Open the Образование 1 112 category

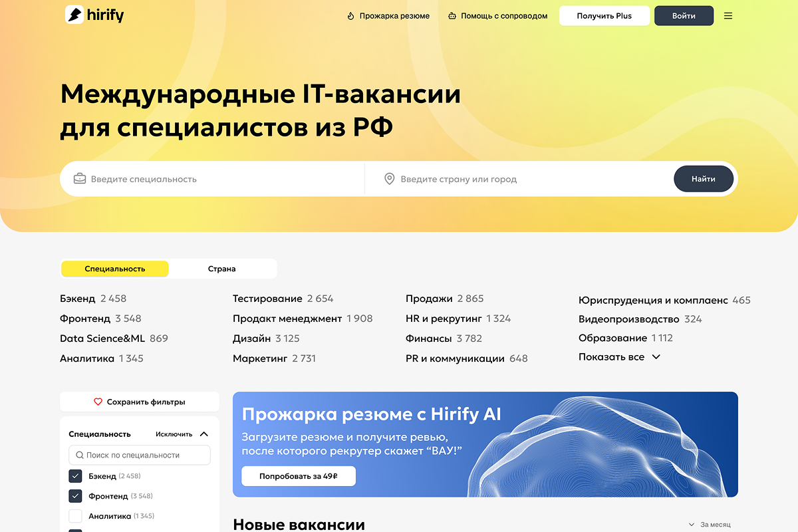626,338
